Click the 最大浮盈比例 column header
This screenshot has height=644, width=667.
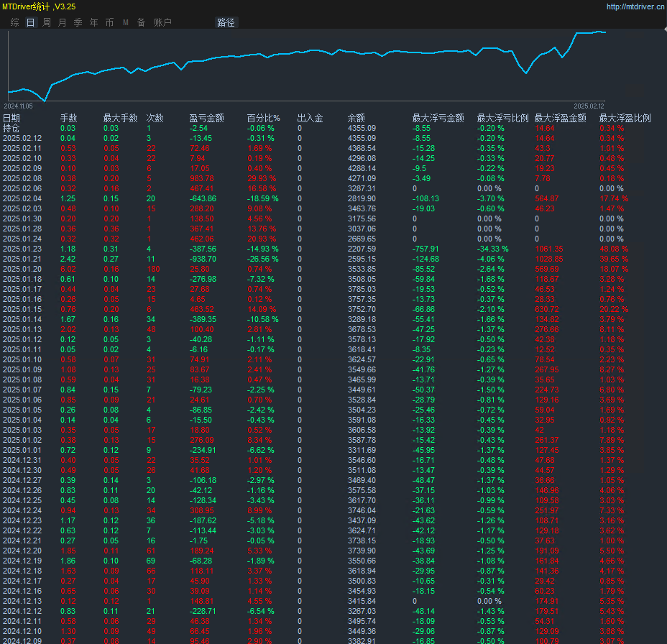coord(625,119)
